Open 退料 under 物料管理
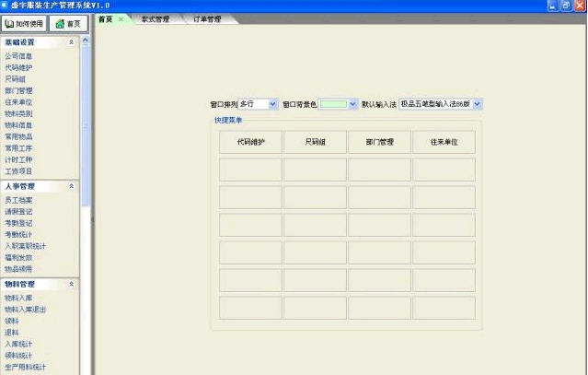The image size is (588, 375). [11, 333]
